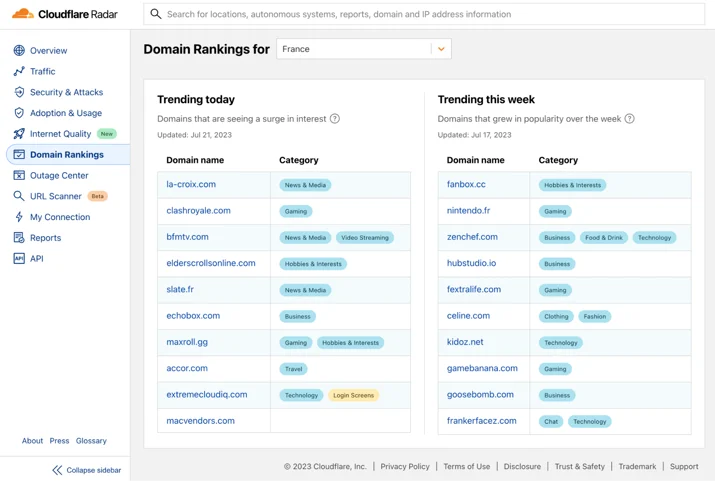
Task: Open the elderscrollsonline.com domain link
Action: tap(211, 264)
